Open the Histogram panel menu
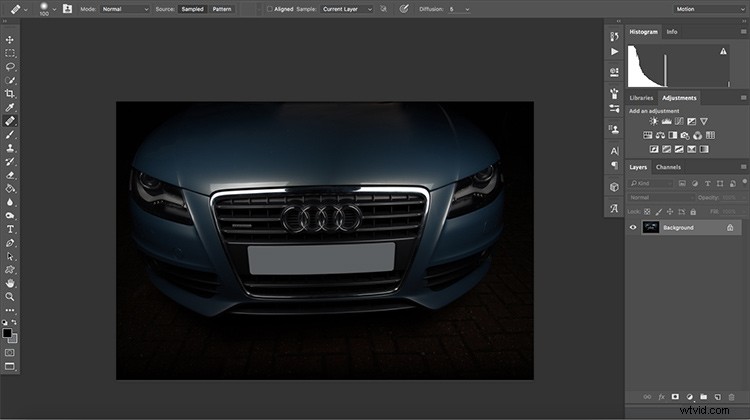The width and height of the screenshot is (750, 420). (743, 32)
